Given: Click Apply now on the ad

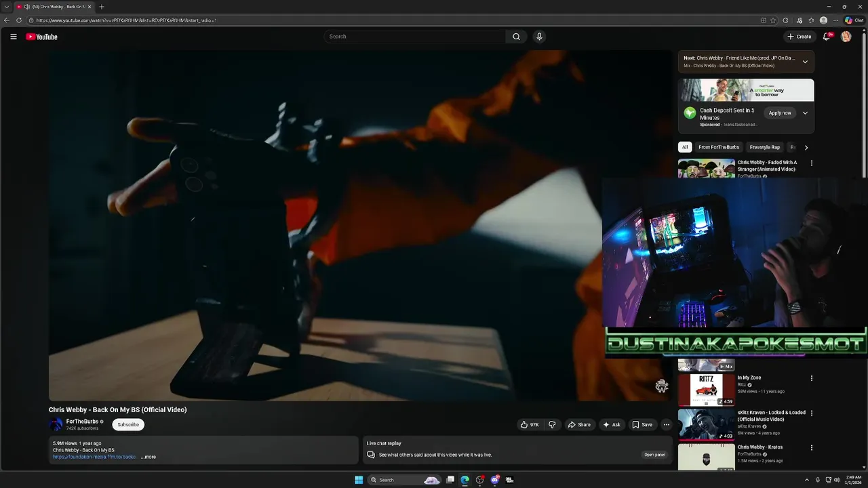Looking at the screenshot, I should 780,113.
